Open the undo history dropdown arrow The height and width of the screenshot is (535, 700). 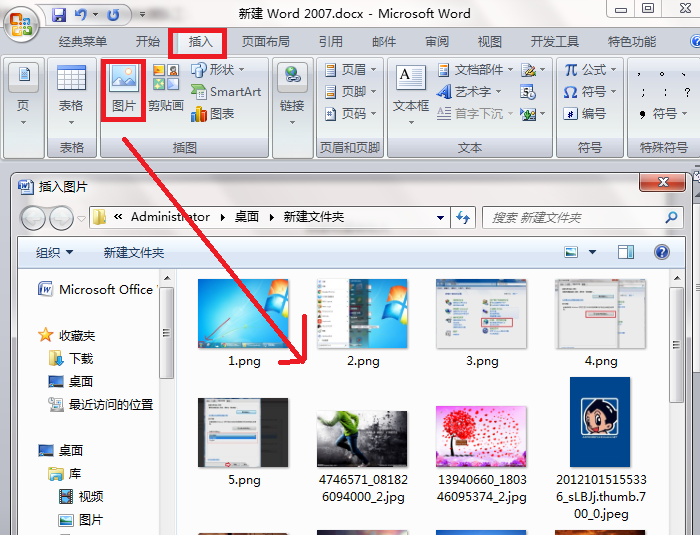coord(96,15)
